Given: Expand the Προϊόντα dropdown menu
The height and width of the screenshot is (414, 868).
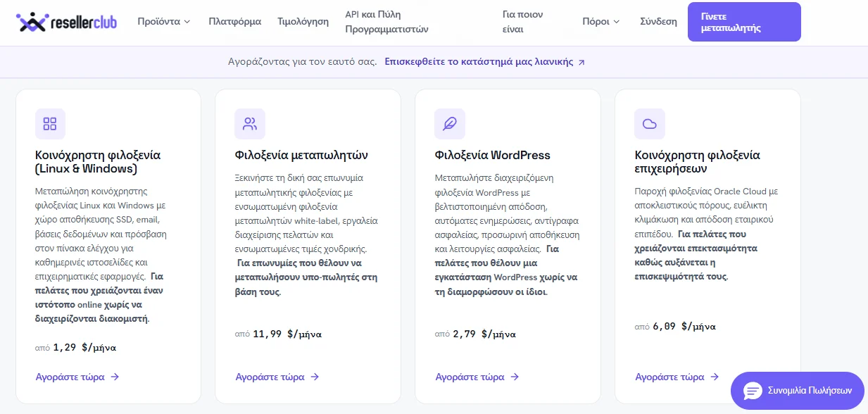Looking at the screenshot, I should pyautogui.click(x=164, y=22).
